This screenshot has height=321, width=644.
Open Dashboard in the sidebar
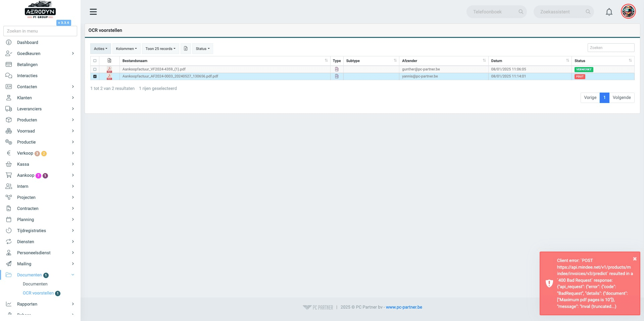28,42
